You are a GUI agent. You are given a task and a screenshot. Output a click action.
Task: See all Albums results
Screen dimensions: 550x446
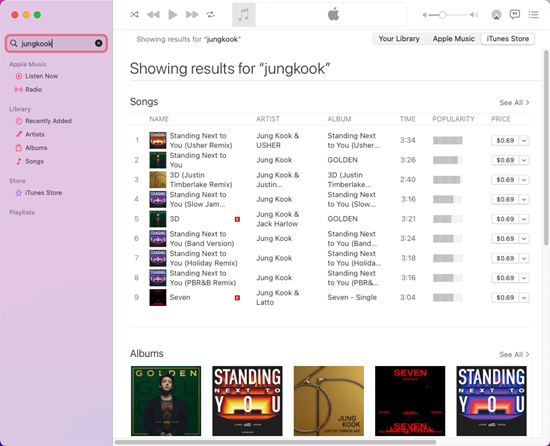click(514, 354)
